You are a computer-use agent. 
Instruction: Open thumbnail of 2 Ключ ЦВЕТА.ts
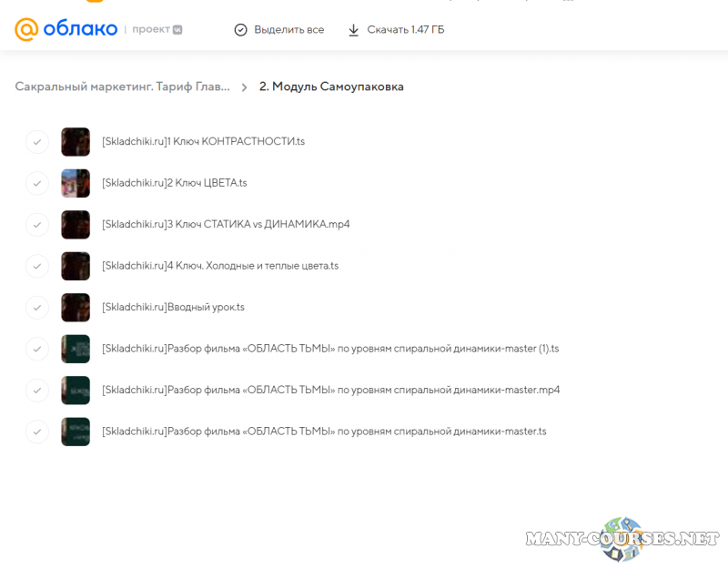(76, 183)
